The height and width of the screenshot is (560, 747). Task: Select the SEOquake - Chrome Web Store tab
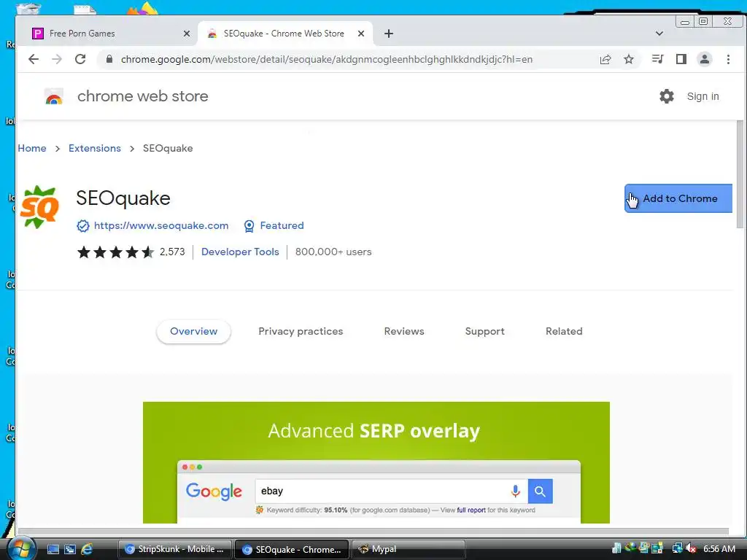pyautogui.click(x=285, y=34)
